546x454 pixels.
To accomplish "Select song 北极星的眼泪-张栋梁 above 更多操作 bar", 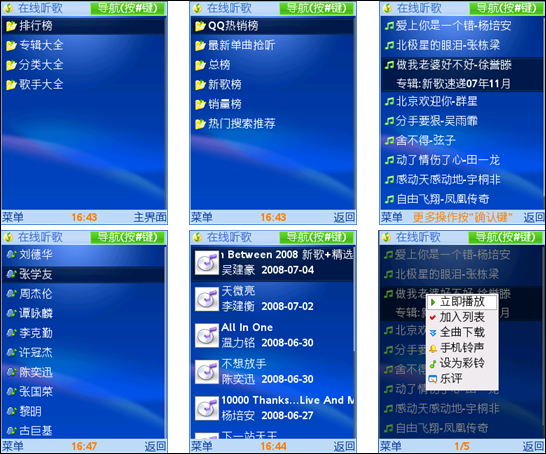I will click(x=462, y=45).
